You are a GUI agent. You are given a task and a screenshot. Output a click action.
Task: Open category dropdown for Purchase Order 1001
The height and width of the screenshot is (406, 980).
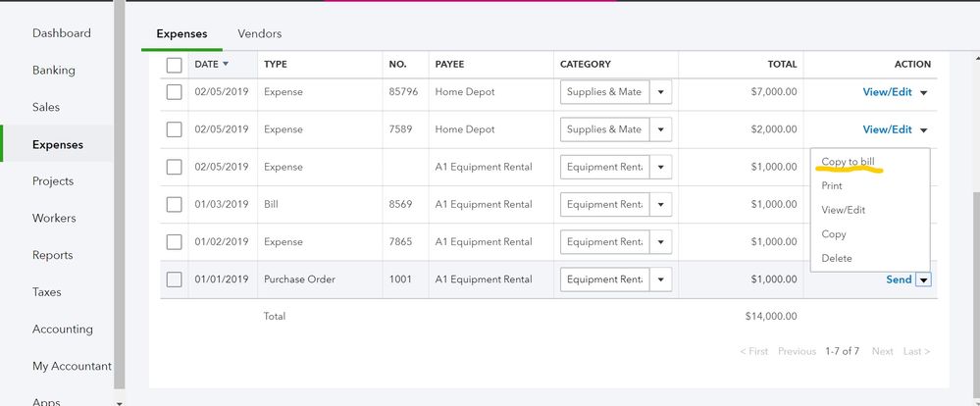[x=660, y=279]
